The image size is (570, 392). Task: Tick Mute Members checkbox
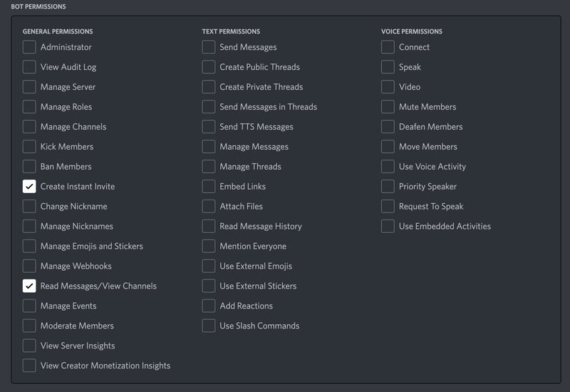[x=388, y=107]
